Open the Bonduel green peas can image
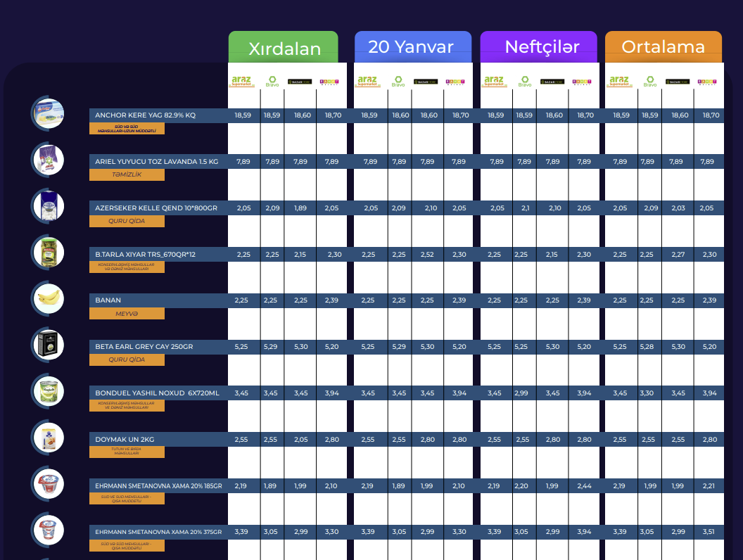 coord(48,391)
